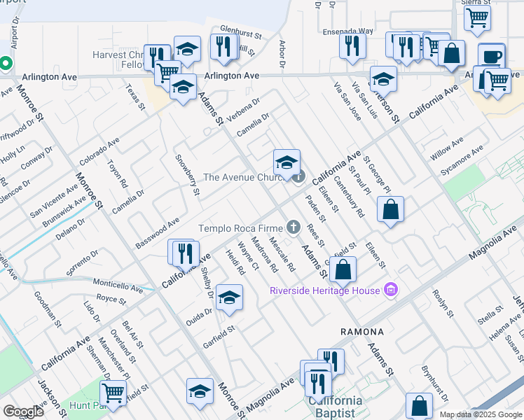Select the green airport marker near Airport Dr
This screenshot has width=524, height=420.
pyautogui.click(x=6, y=64)
